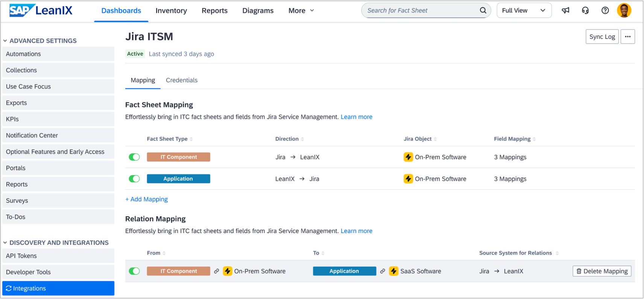Click the megaphone announcements icon
The width and height of the screenshot is (644, 299).
[x=565, y=11]
